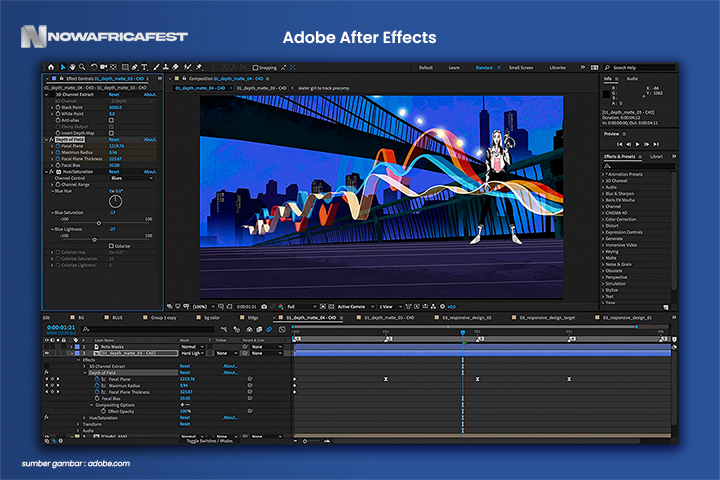This screenshot has height=480, width=720.
Task: Open the Full resolution dropdown in viewer
Action: [302, 306]
